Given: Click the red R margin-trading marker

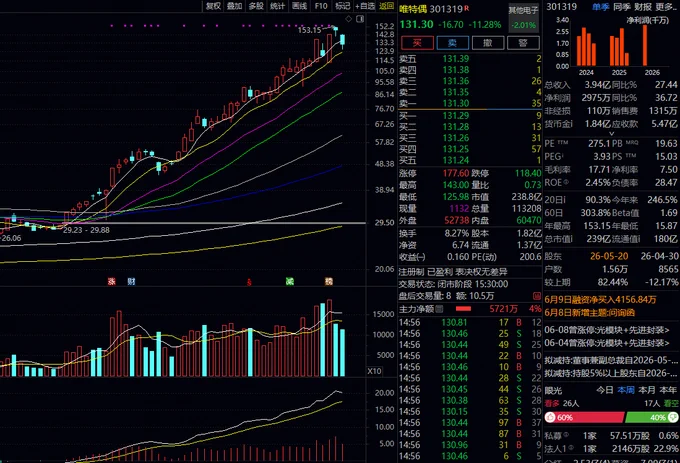Looking at the screenshot, I should pos(467,8).
